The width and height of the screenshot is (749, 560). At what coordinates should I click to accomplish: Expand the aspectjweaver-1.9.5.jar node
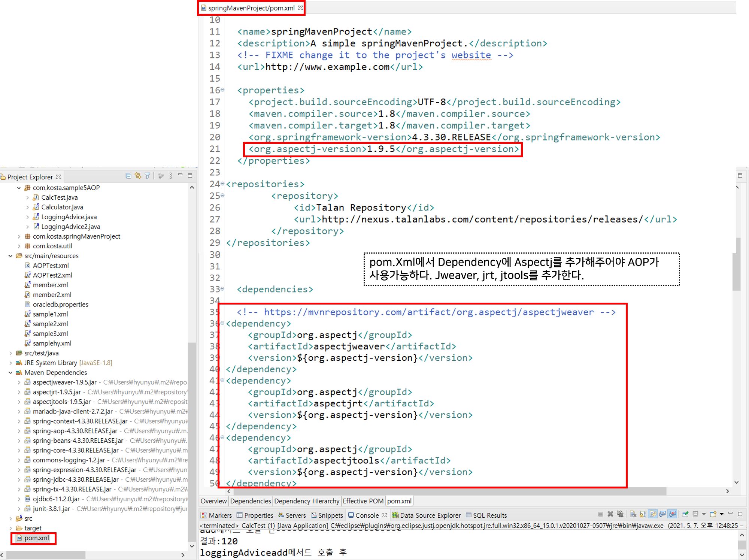pyautogui.click(x=19, y=382)
